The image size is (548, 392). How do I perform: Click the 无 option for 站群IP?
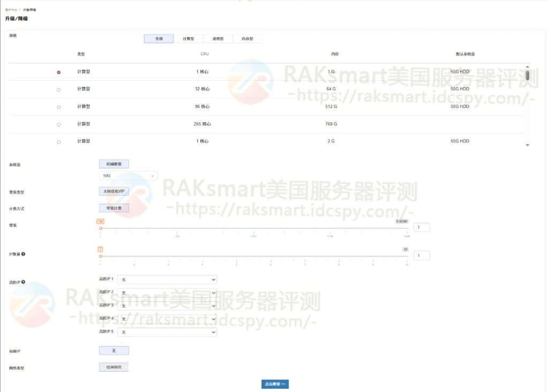point(114,350)
